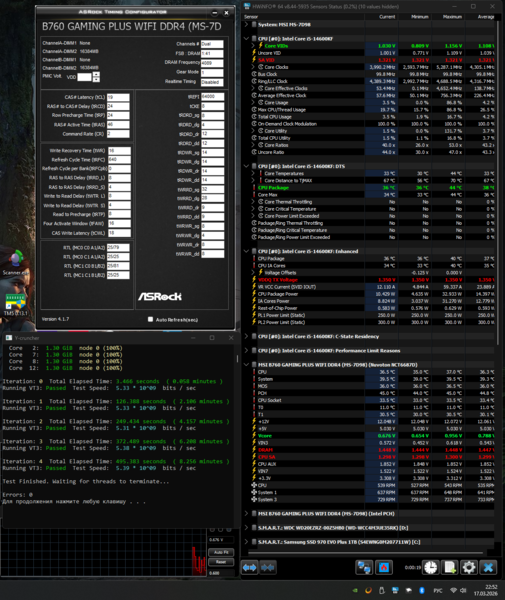This screenshot has width=505, height=600.
Task: Click the Refresh Cycle Time (tRFC) field
Action: tap(119, 160)
